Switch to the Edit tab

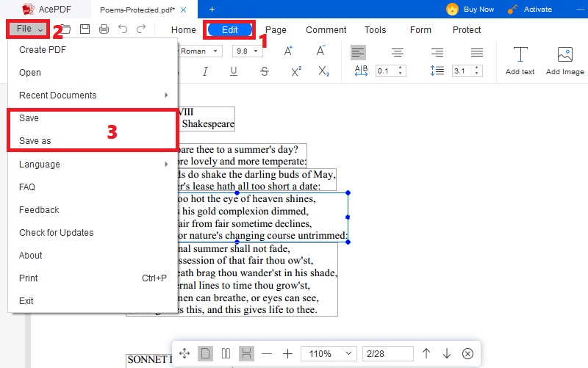[229, 29]
